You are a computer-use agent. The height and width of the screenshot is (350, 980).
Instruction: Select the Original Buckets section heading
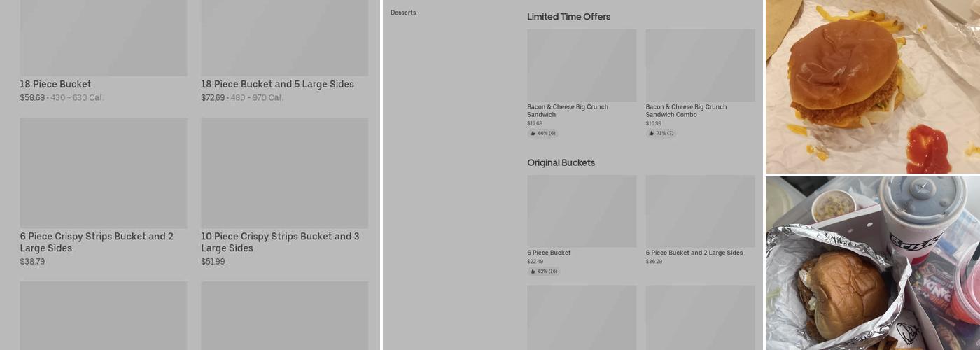[x=561, y=162]
